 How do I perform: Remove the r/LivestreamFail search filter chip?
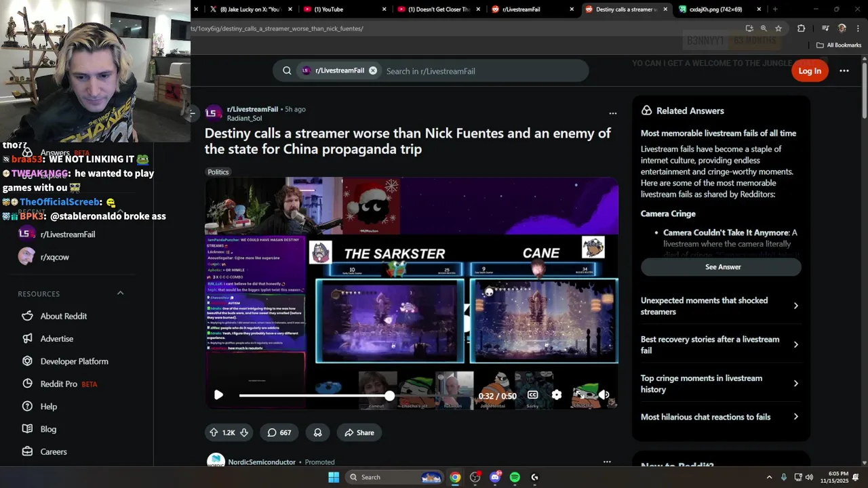coord(373,70)
